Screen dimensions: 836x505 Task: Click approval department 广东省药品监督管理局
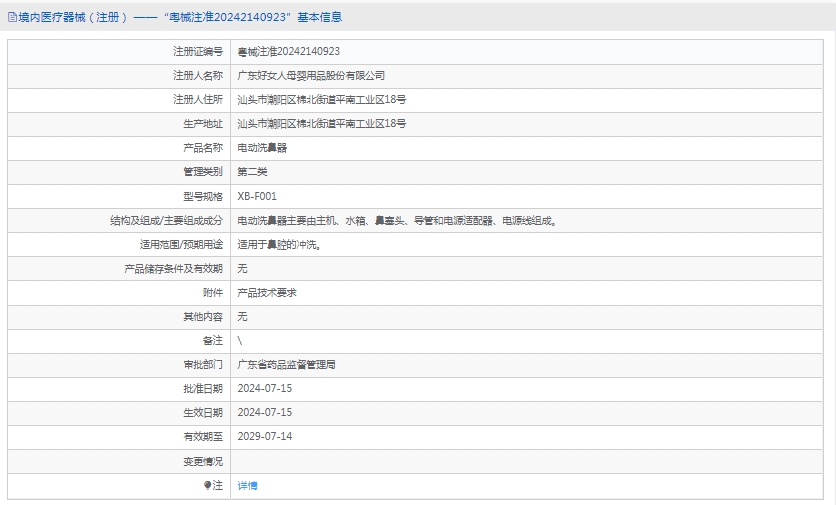point(286,365)
